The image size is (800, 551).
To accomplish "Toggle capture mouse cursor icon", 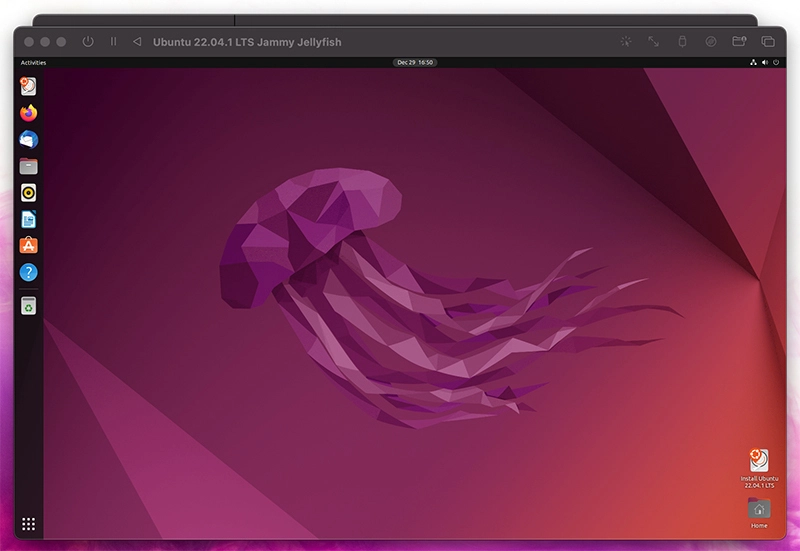I will click(x=626, y=42).
